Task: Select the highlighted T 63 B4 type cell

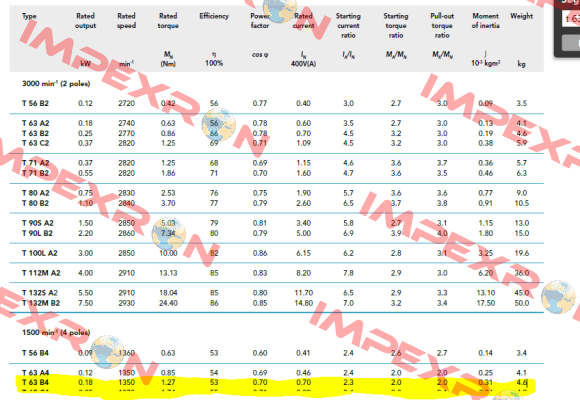Action: [35, 382]
